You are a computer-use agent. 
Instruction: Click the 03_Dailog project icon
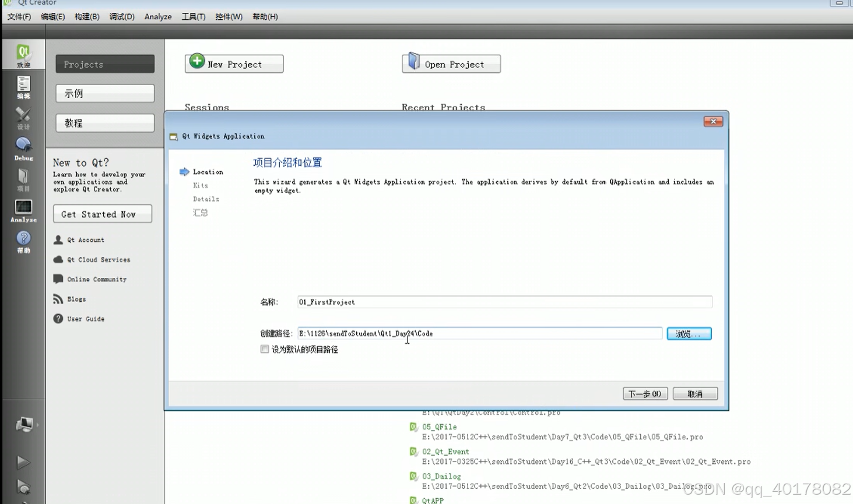(413, 476)
